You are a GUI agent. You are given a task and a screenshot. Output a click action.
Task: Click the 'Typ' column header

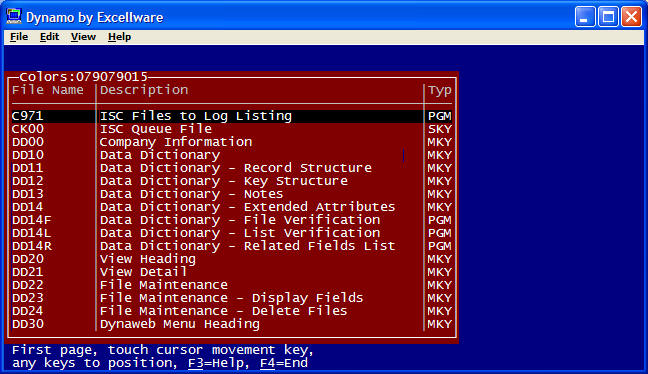[440, 91]
